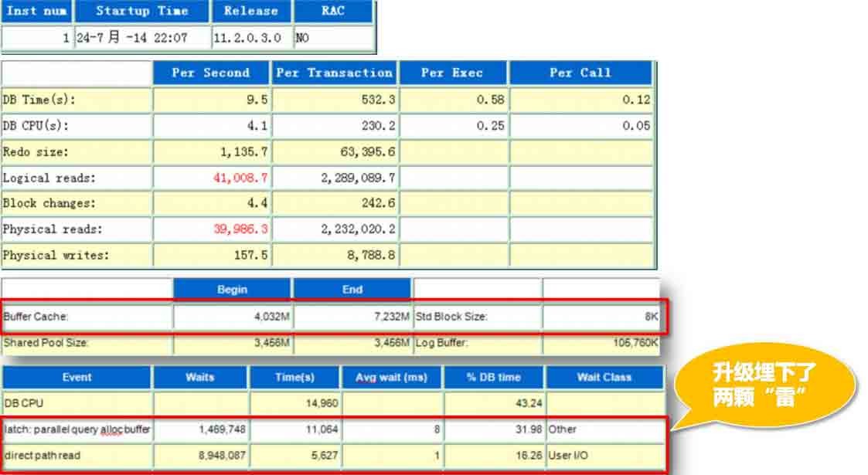Click the "Inst num" header cell

point(36,12)
